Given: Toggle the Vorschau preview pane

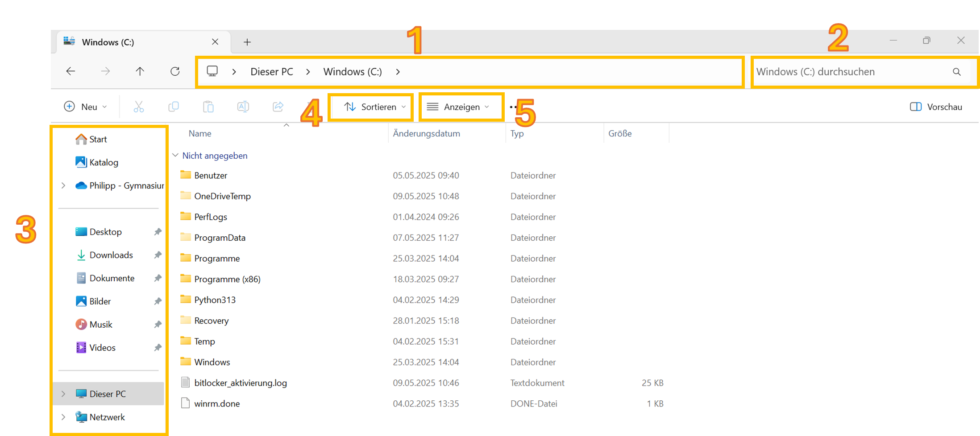Looking at the screenshot, I should (936, 107).
